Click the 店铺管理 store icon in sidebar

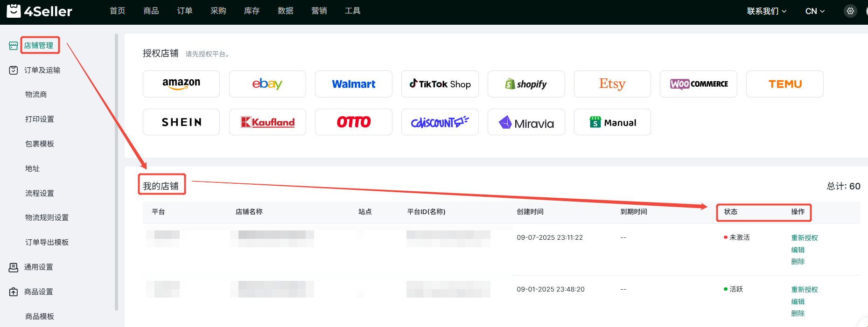(x=14, y=46)
